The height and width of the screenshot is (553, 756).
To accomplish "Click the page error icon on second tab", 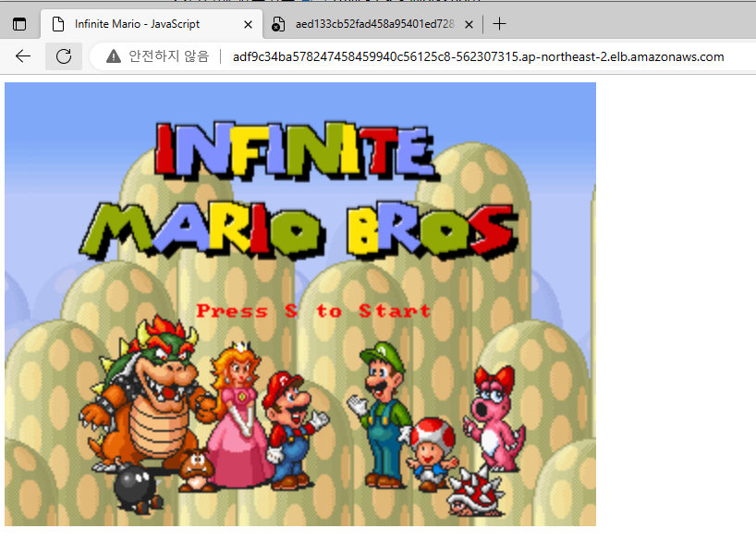I will [277, 24].
